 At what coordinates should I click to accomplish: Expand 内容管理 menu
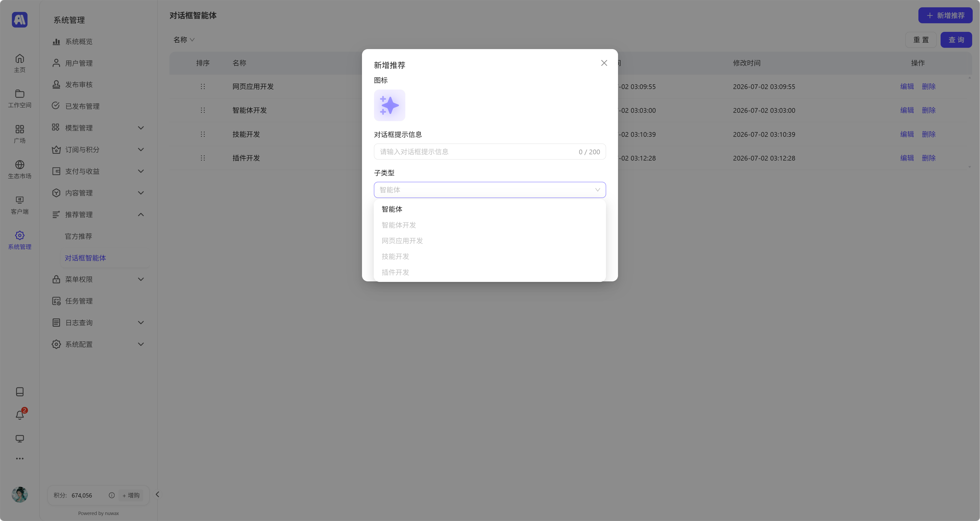[x=98, y=193]
